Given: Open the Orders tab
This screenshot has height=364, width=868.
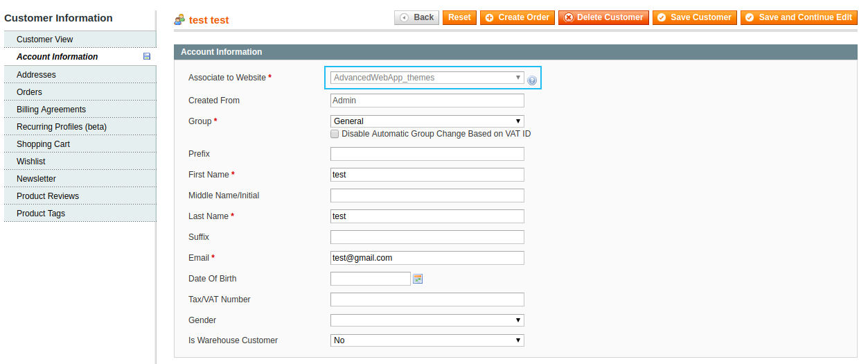Looking at the screenshot, I should [29, 92].
